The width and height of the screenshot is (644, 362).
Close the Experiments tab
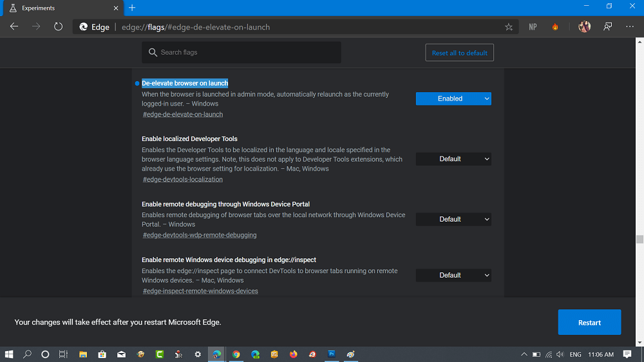(x=116, y=8)
